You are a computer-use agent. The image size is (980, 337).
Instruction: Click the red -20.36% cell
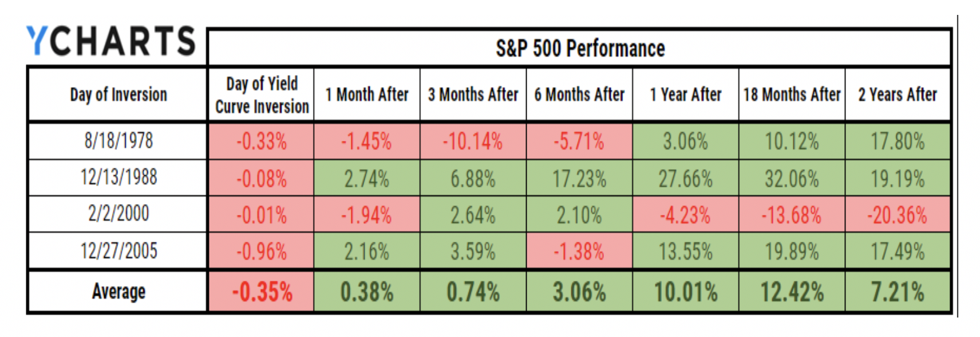[898, 215]
